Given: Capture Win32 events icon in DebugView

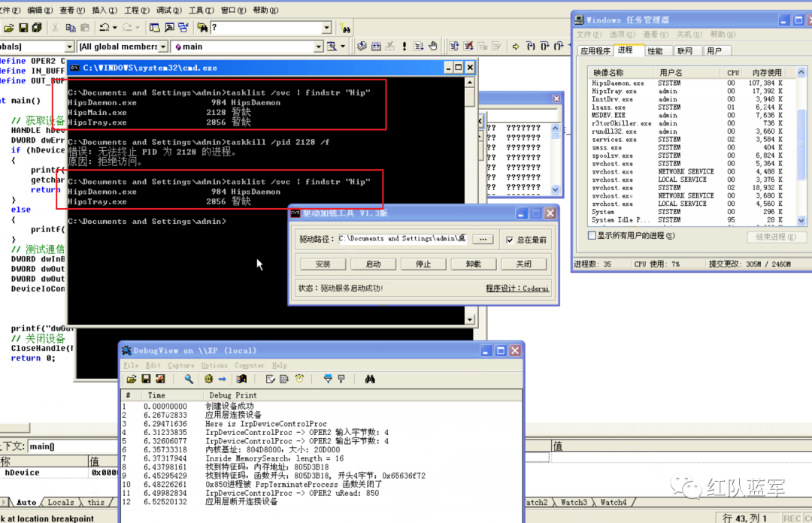Looking at the screenshot, I should click(x=241, y=379).
